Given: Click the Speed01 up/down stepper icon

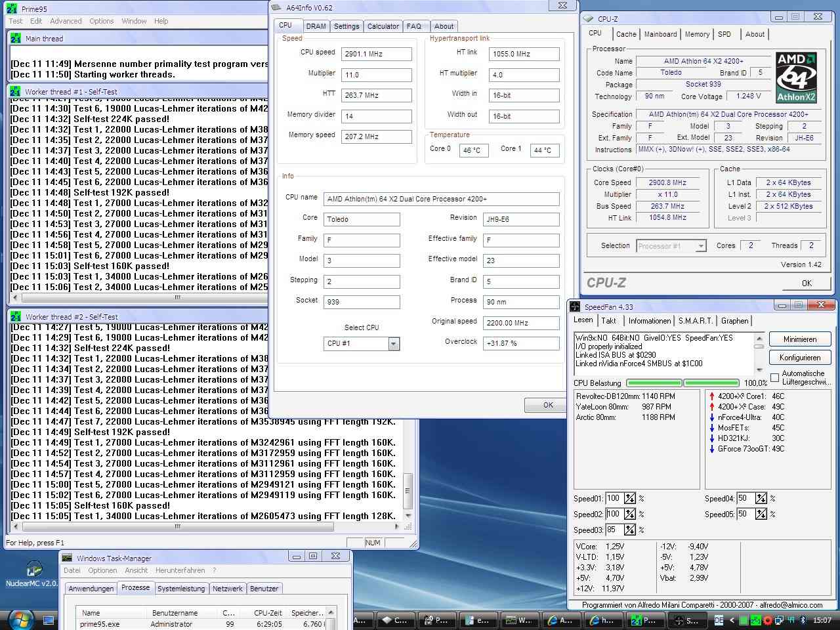Looking at the screenshot, I should [630, 499].
